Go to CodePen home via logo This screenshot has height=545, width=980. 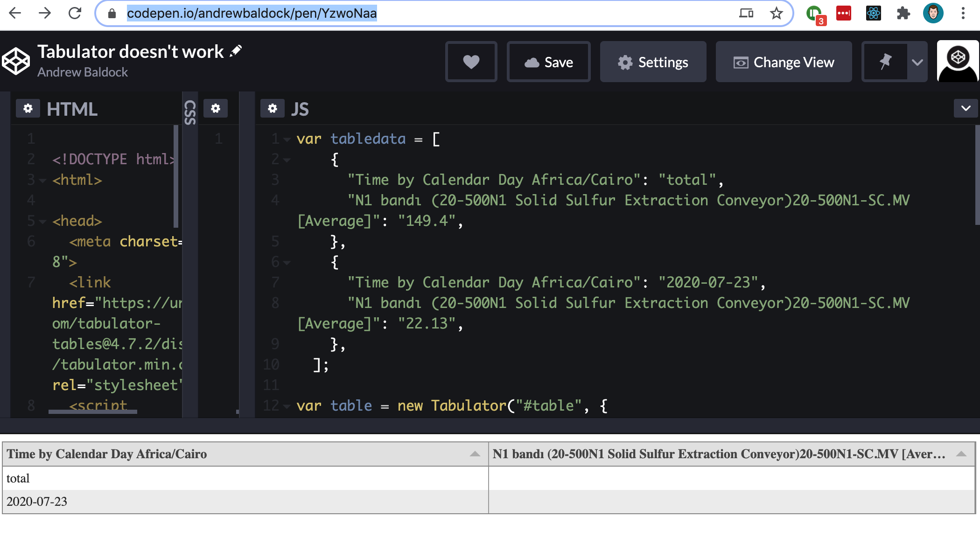click(15, 61)
